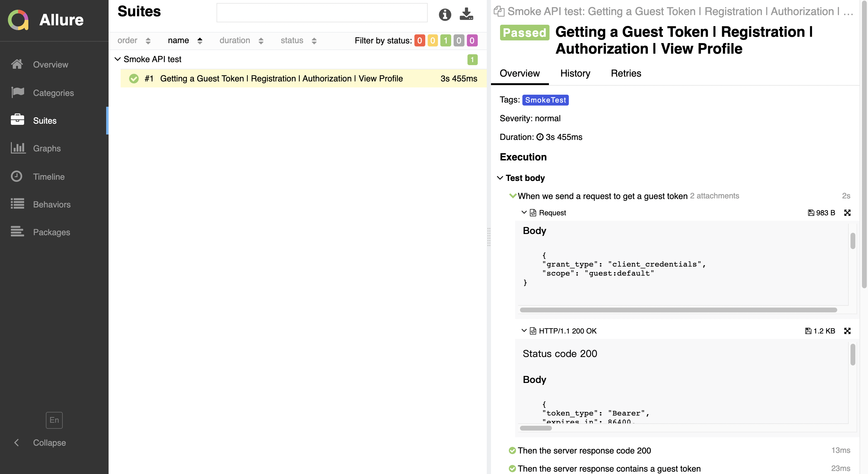Image resolution: width=868 pixels, height=474 pixels.
Task: Collapse the Request attachment
Action: (524, 213)
